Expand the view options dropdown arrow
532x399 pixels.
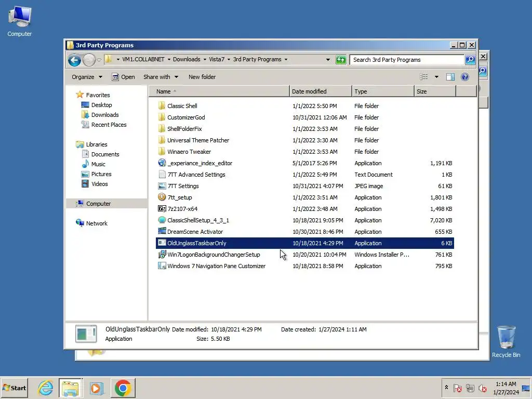(x=436, y=77)
